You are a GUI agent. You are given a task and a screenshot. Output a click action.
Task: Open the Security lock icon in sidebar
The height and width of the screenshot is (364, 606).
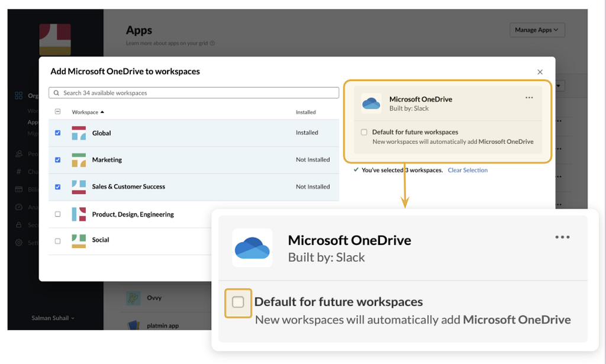click(x=18, y=225)
